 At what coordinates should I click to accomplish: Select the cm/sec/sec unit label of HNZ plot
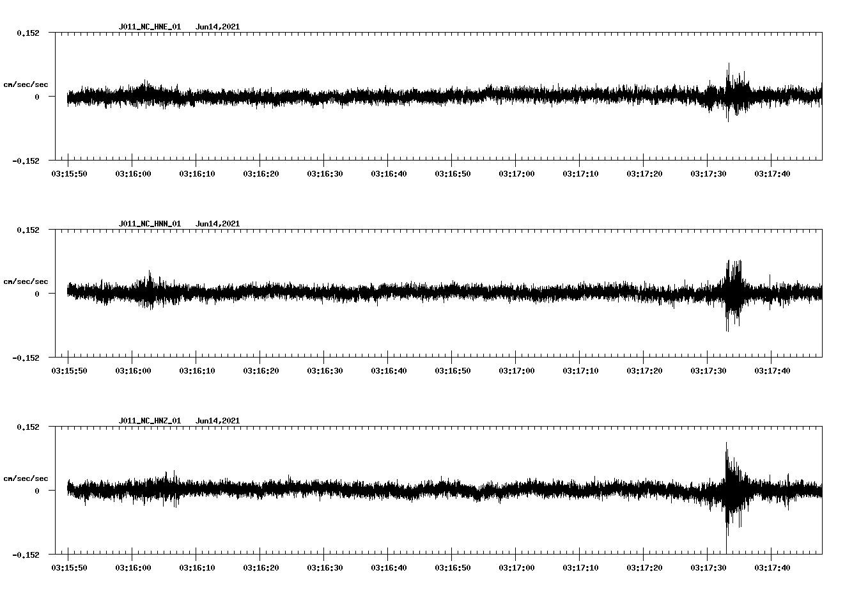[x=26, y=478]
